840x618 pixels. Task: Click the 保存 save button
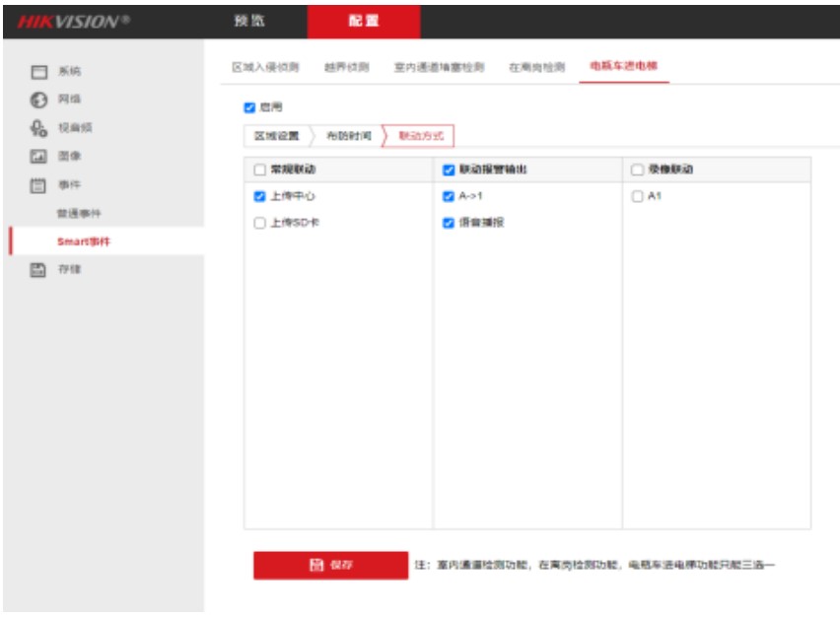pos(330,565)
